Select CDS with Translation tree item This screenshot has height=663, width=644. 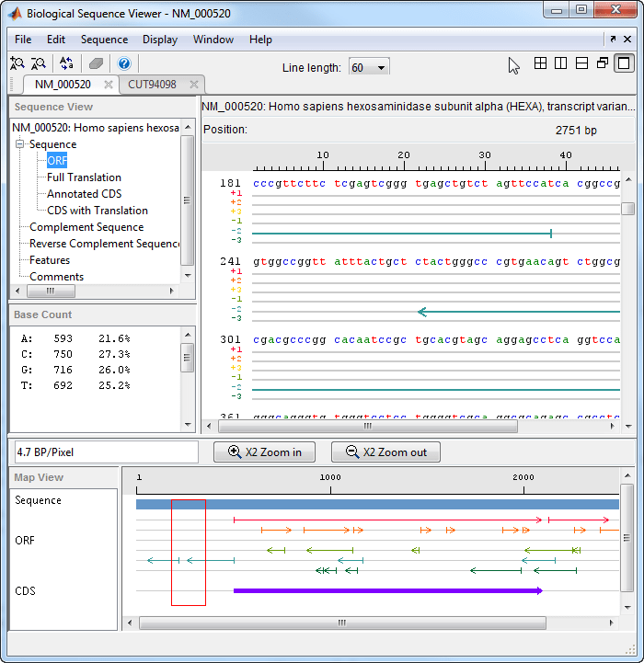[x=98, y=211]
